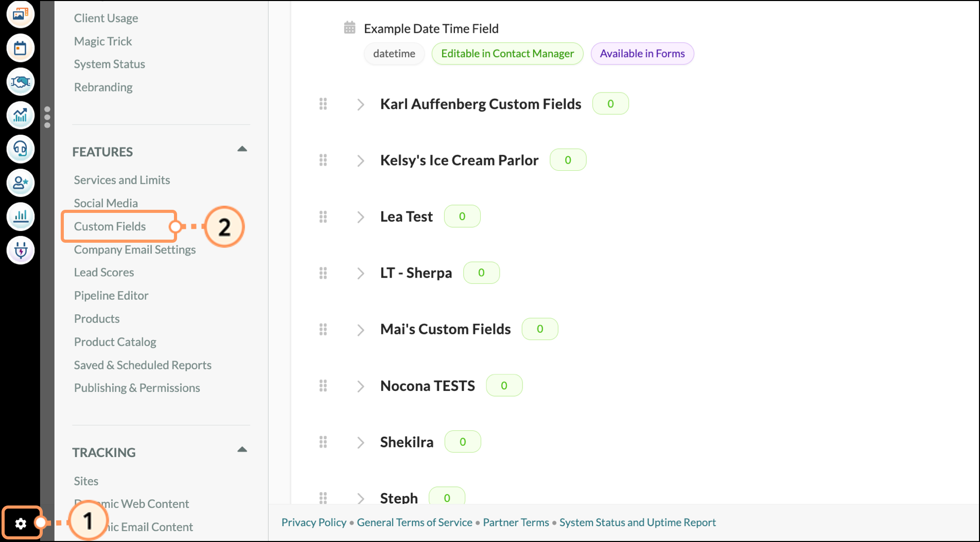The width and height of the screenshot is (980, 542).
Task: Grab drag handle for Mai's Custom Fields
Action: pyautogui.click(x=323, y=329)
